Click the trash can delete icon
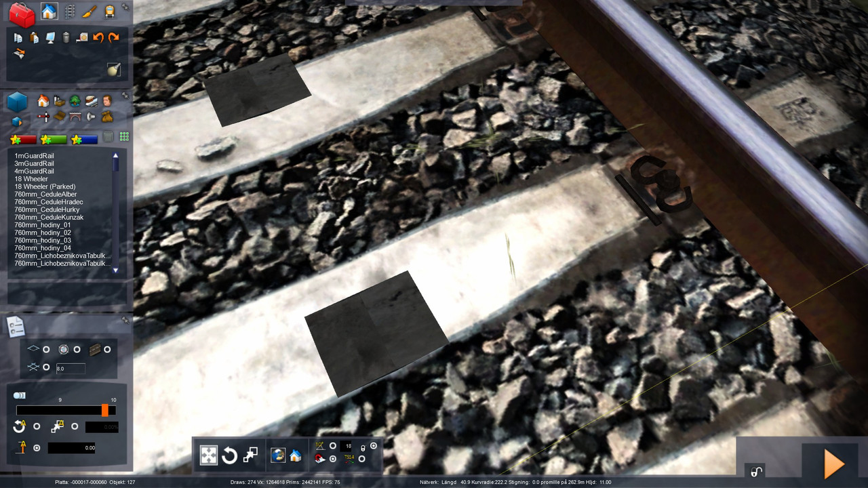Viewport: 868px width, 488px height. click(66, 37)
